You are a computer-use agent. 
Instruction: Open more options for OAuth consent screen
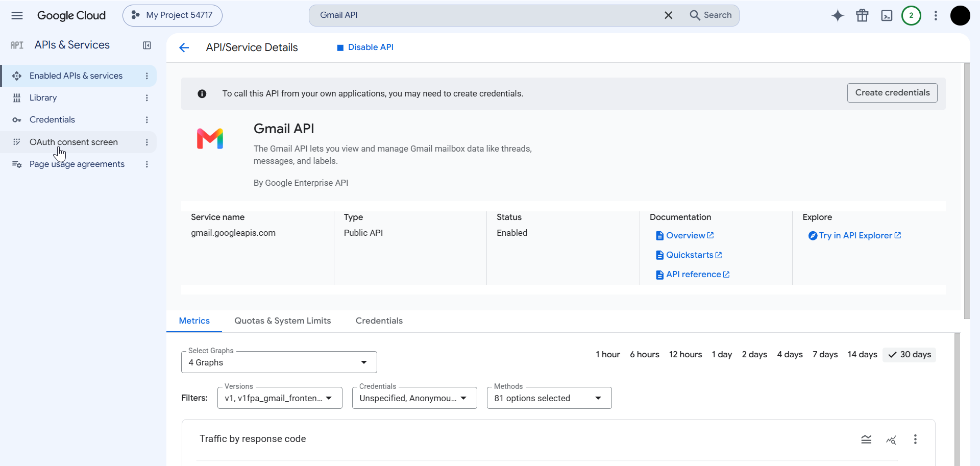click(x=147, y=142)
